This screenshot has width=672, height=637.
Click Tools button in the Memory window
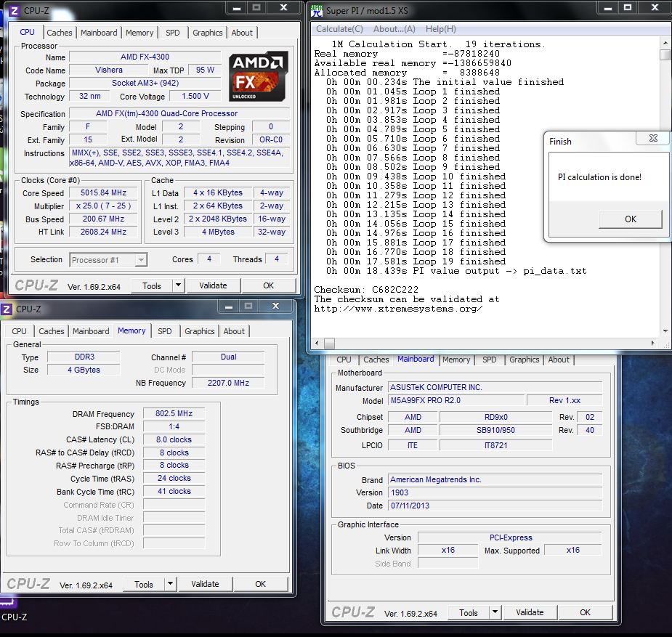pyautogui.click(x=144, y=584)
